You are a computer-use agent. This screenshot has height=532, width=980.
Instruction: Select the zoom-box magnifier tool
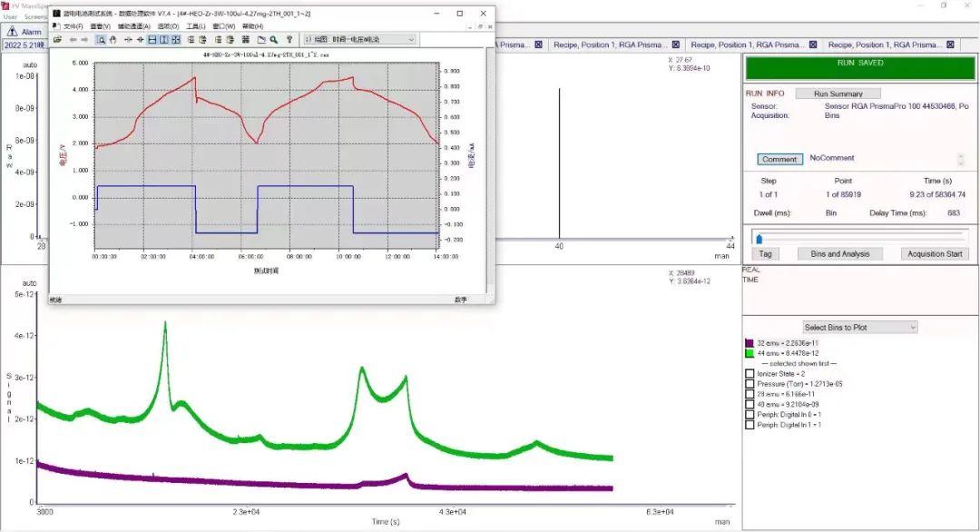point(101,39)
